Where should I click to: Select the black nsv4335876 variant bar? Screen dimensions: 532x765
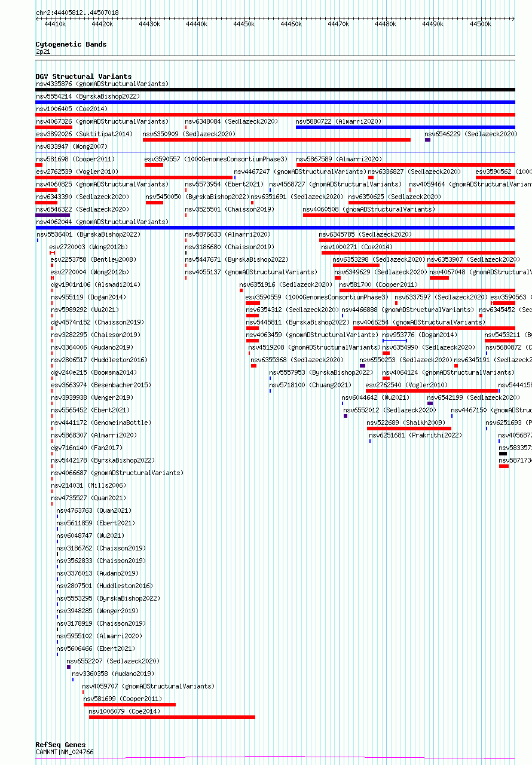pos(275,90)
